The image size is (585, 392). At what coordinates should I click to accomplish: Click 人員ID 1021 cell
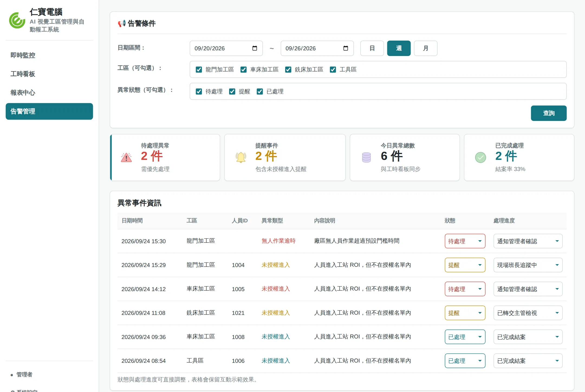click(x=238, y=313)
